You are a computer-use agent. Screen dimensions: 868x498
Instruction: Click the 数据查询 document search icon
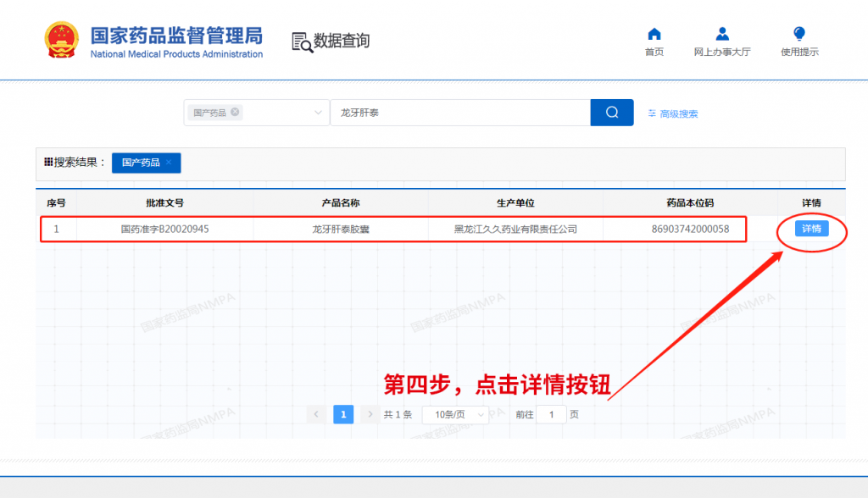(x=303, y=42)
